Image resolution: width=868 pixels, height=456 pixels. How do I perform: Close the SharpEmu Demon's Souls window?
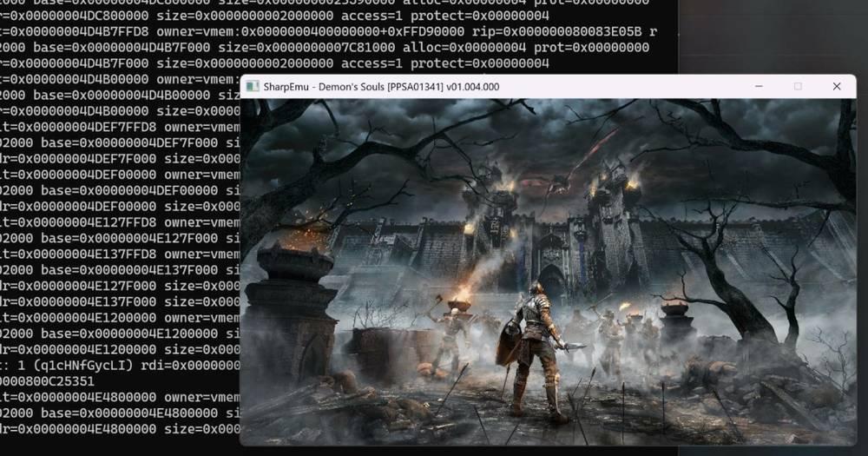837,87
